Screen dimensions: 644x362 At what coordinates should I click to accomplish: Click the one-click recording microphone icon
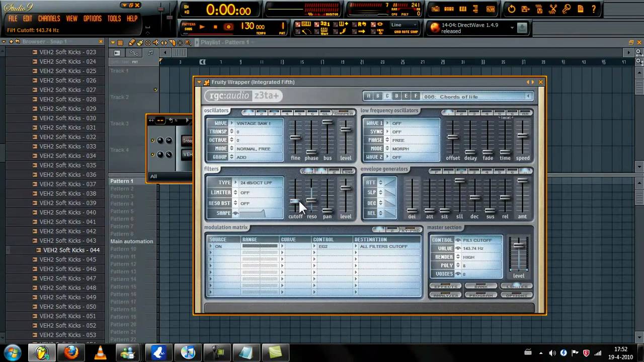567,9
